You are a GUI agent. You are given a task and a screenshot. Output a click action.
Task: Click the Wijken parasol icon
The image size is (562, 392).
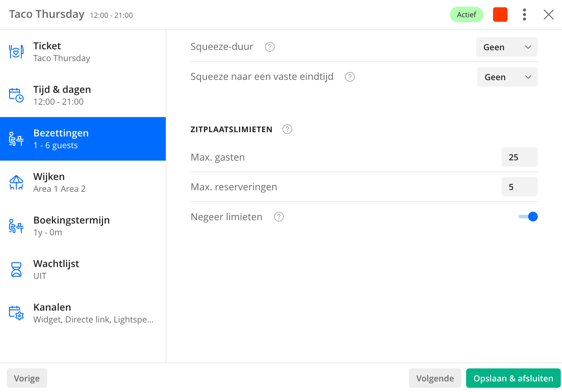(16, 182)
